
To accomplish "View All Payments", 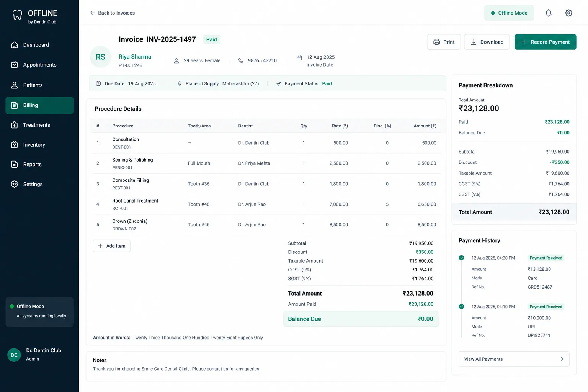I will pos(514,359).
